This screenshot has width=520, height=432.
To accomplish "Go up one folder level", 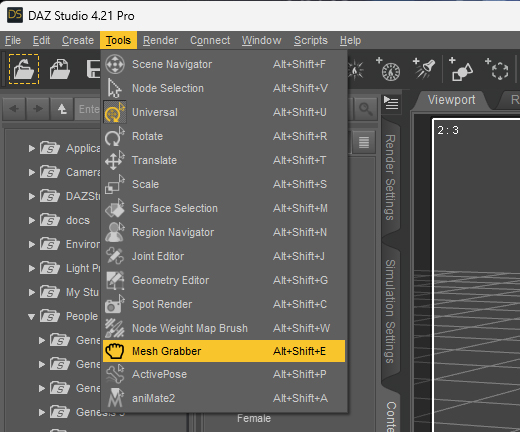I will coord(62,109).
